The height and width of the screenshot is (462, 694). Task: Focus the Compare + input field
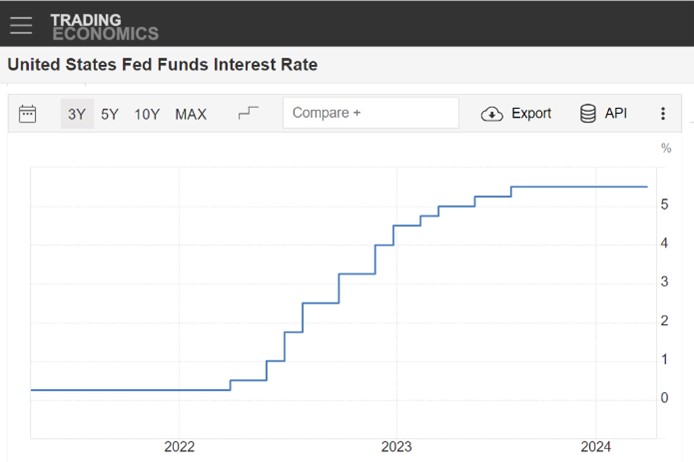pyautogui.click(x=370, y=113)
